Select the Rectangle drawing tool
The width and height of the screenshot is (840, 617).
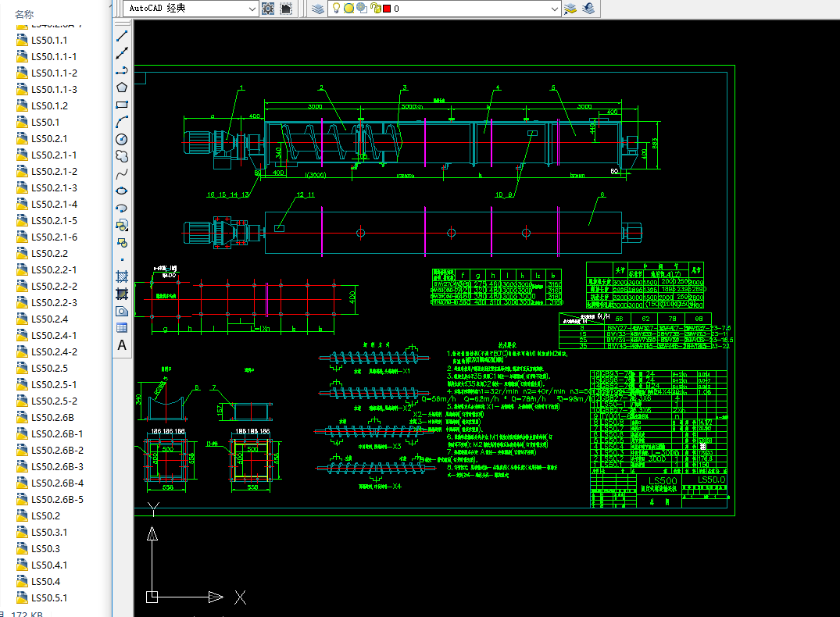[x=122, y=105]
